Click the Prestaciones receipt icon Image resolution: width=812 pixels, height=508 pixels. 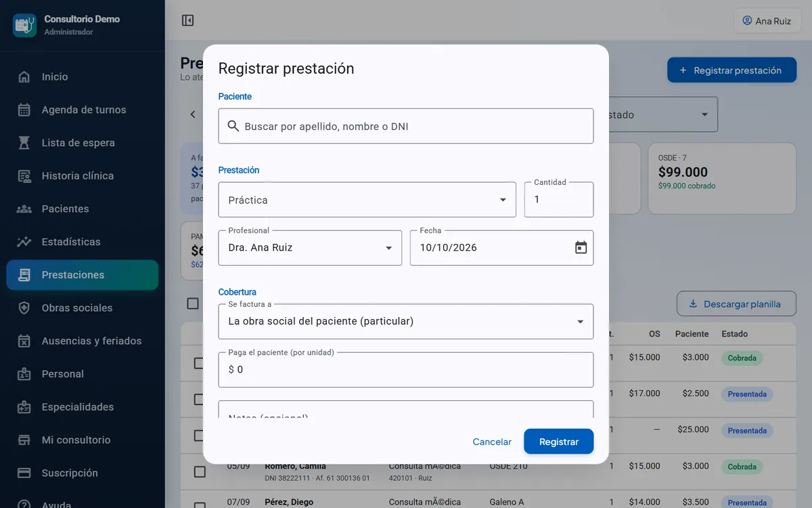pos(24,275)
